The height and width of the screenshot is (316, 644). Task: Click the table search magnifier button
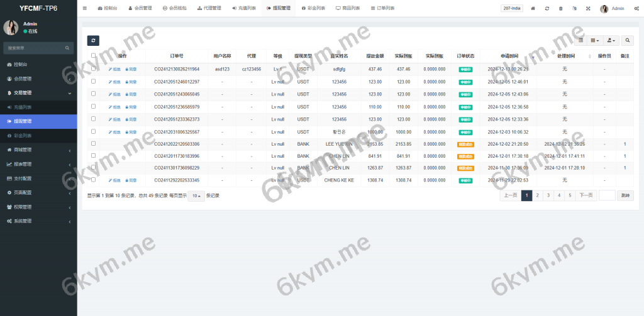(x=627, y=40)
